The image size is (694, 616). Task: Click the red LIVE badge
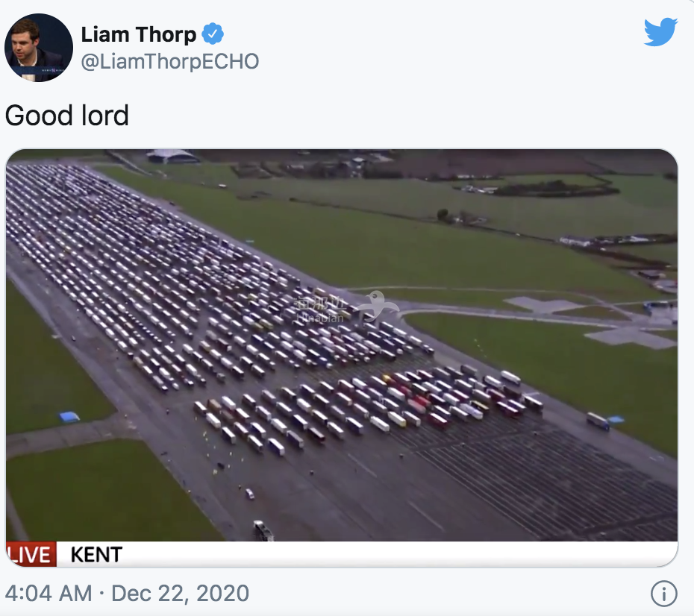pos(31,555)
